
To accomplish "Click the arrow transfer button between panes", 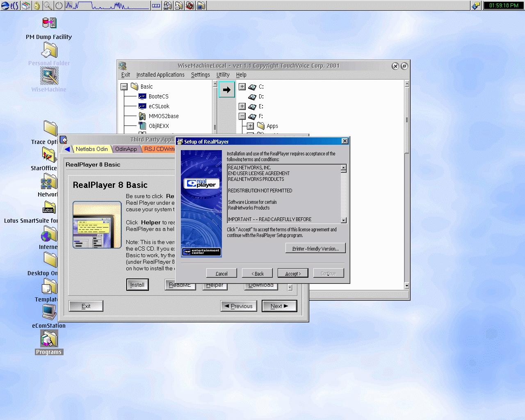I will [x=226, y=89].
